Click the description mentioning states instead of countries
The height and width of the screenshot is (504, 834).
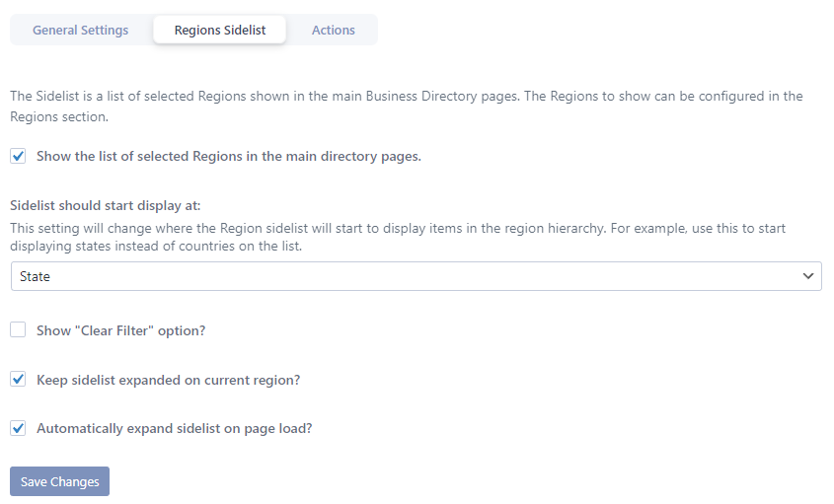[x=398, y=237]
